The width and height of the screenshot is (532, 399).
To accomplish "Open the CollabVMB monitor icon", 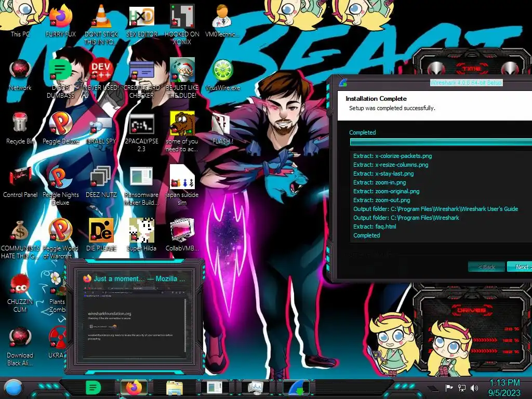I will (182, 234).
